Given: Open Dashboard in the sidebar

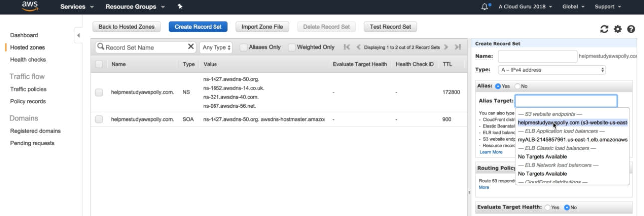Looking at the screenshot, I should (x=24, y=35).
